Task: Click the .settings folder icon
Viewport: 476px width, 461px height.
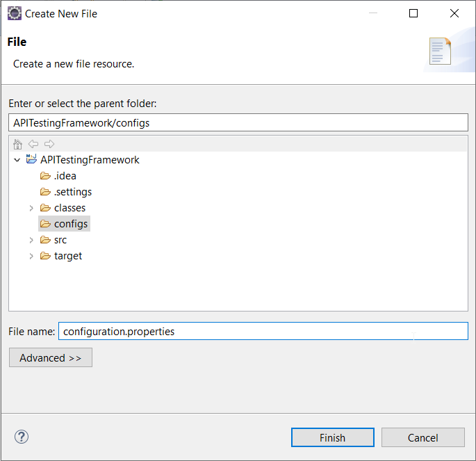Action: [x=45, y=192]
